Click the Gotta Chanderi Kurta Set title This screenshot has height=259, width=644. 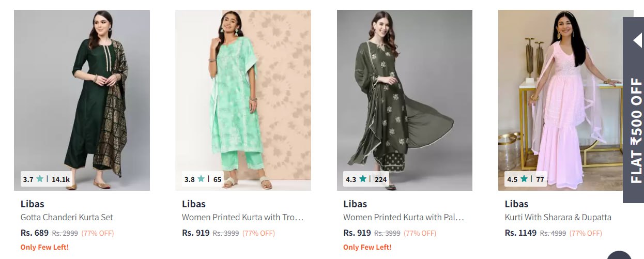(67, 217)
